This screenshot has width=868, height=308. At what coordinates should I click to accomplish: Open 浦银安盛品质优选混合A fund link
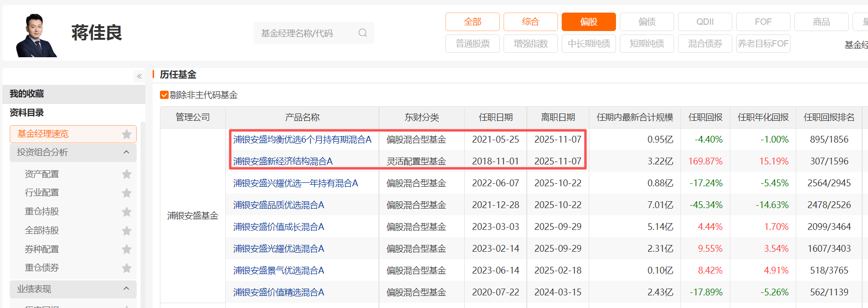coord(278,205)
